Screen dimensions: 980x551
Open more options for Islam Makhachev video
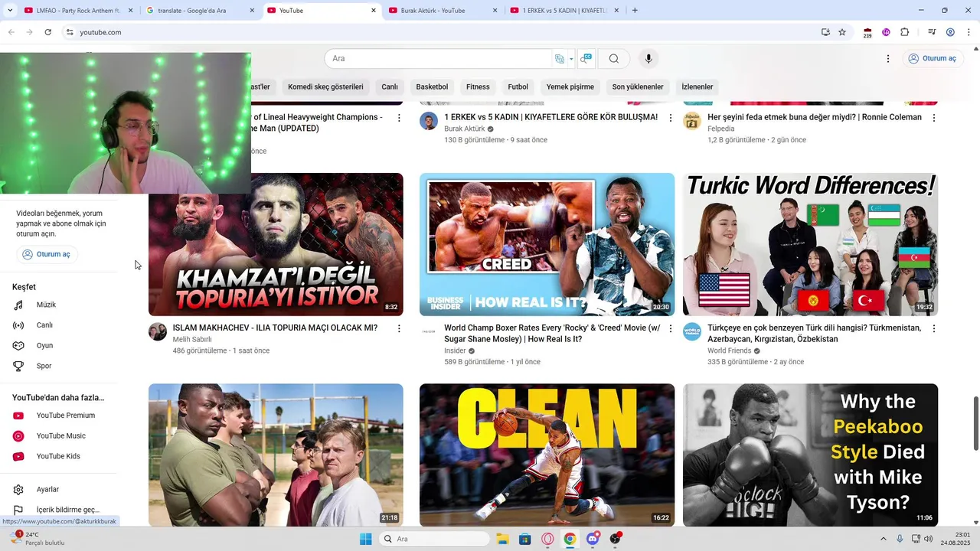coord(399,328)
